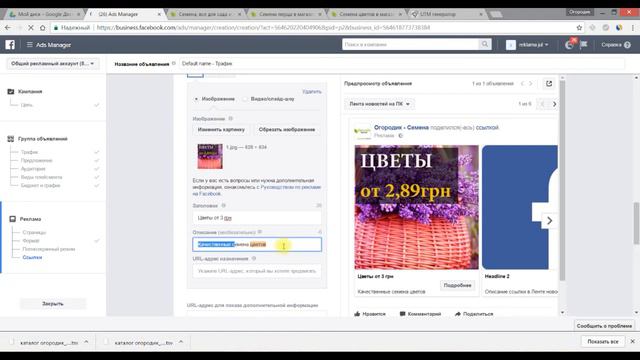640x360 pixels.
Task: Click Подробнее button in ad preview
Action: tap(457, 285)
